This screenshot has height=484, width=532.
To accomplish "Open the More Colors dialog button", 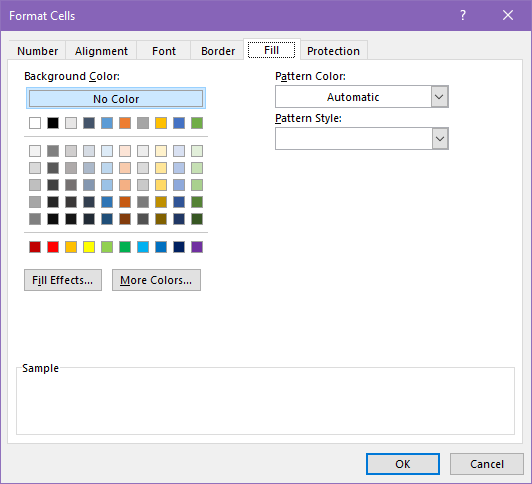I will [156, 280].
